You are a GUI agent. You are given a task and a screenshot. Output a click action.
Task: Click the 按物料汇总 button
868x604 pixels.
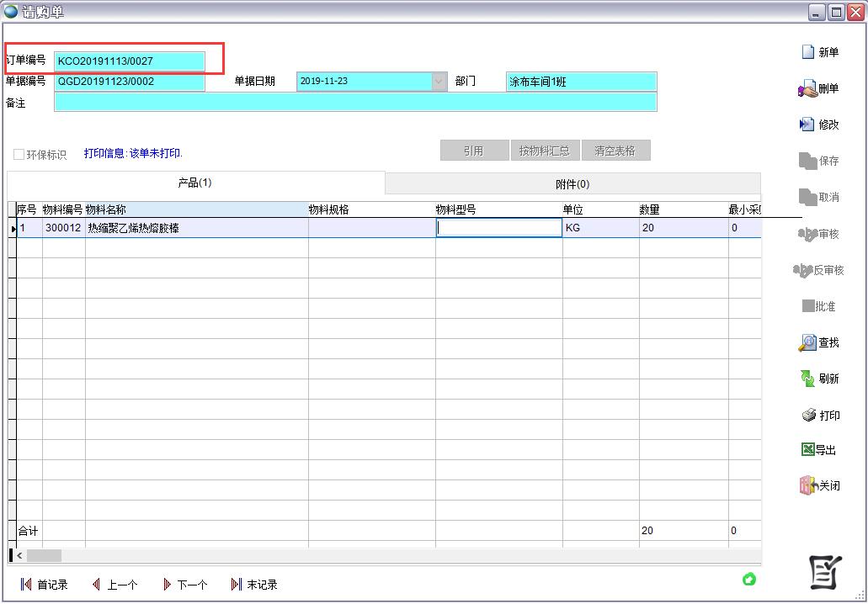tap(544, 151)
